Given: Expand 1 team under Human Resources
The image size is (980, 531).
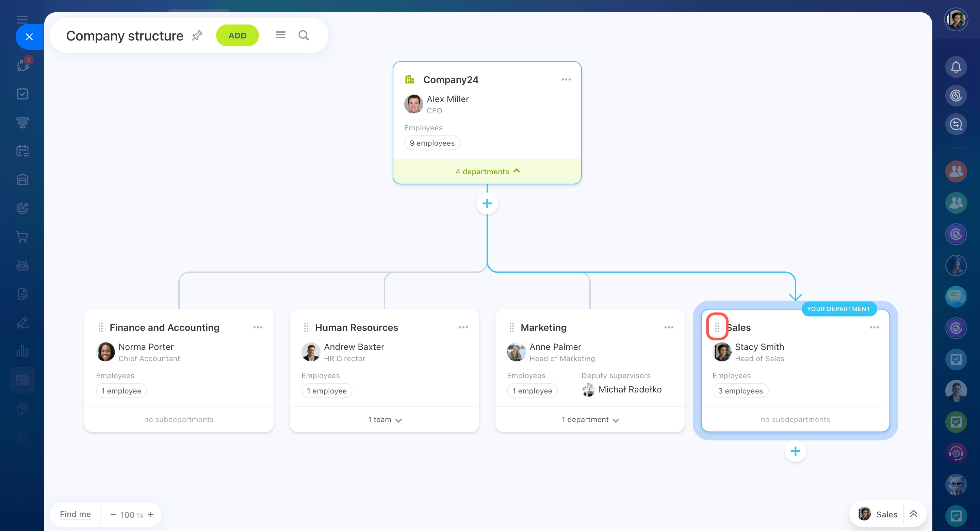Looking at the screenshot, I should pyautogui.click(x=385, y=419).
